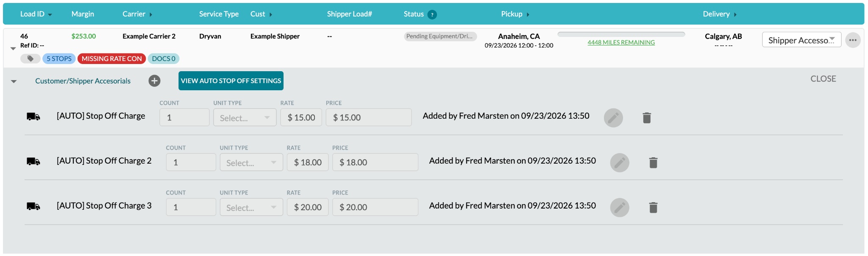The width and height of the screenshot is (868, 256).
Task: Open the 4448 Miles Remaining link
Action: coord(621,42)
